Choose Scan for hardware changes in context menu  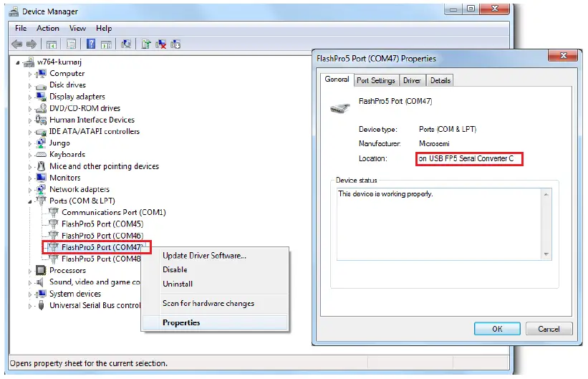[x=215, y=303]
